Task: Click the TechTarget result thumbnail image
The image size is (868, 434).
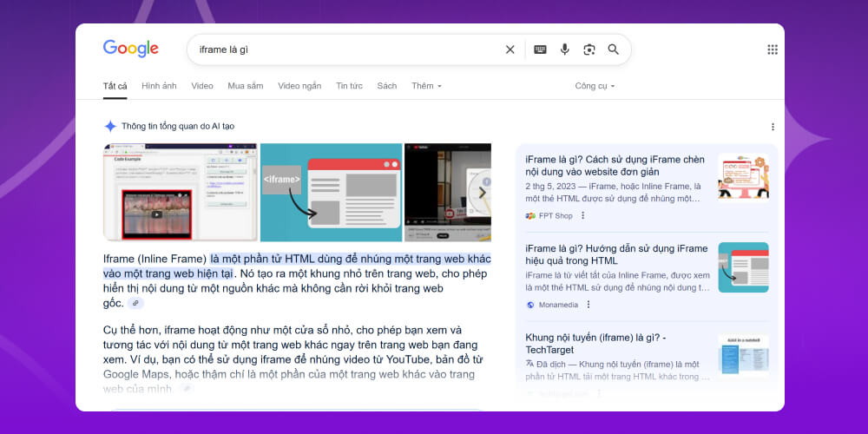Action: 744,356
